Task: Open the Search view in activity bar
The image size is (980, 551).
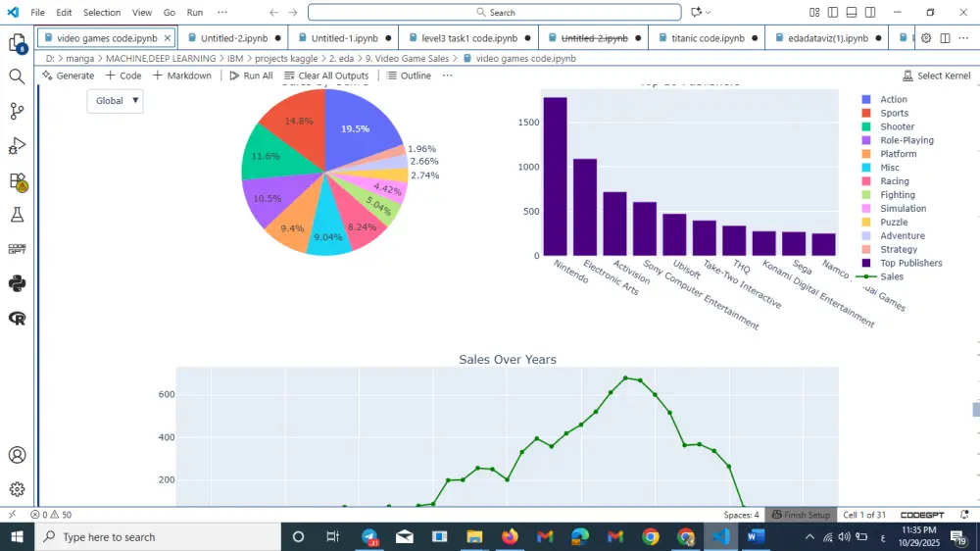Action: [17, 76]
